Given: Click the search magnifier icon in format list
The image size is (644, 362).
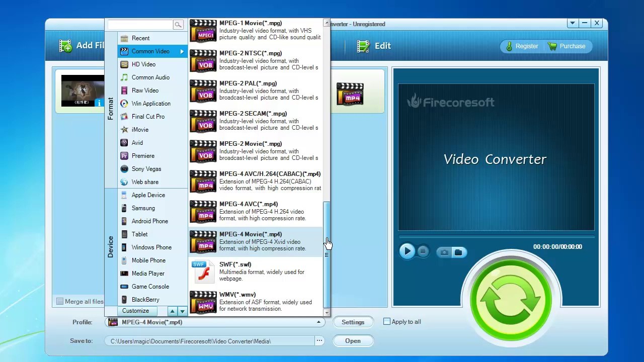Looking at the screenshot, I should pyautogui.click(x=178, y=25).
